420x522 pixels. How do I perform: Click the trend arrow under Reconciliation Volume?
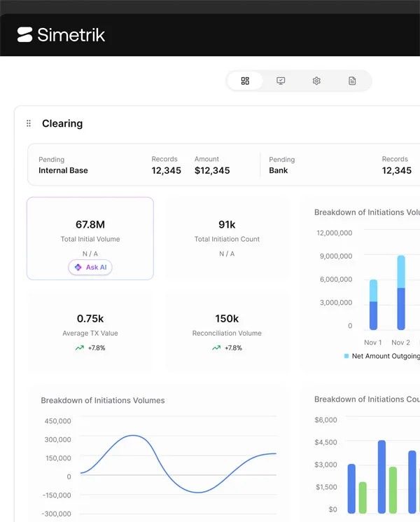[x=216, y=348]
